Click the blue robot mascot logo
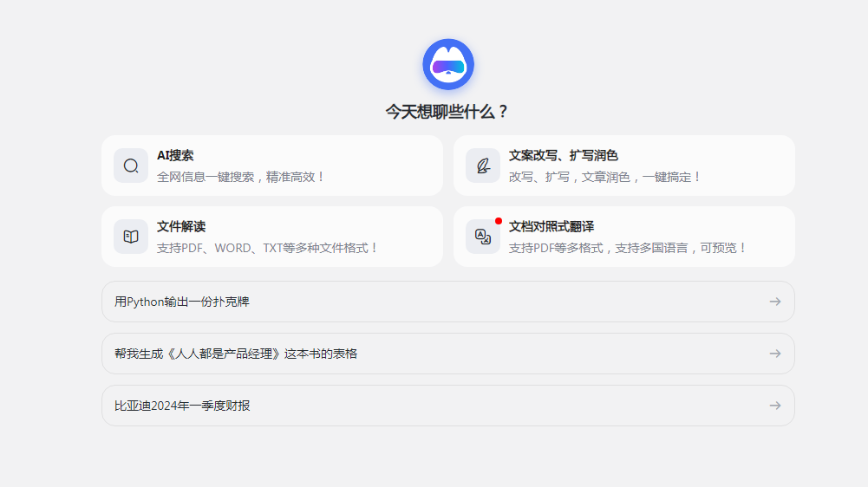The width and height of the screenshot is (868, 487). click(x=447, y=64)
